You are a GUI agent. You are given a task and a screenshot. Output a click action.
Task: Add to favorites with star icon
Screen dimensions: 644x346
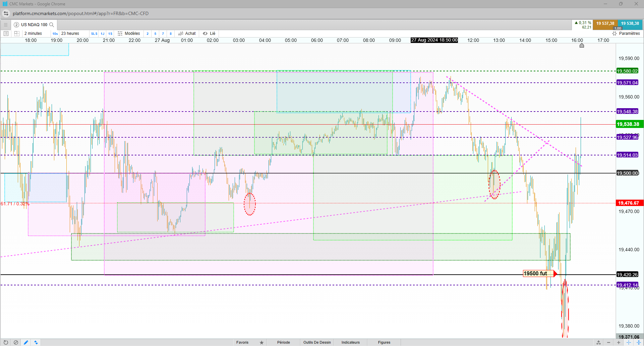pos(261,342)
